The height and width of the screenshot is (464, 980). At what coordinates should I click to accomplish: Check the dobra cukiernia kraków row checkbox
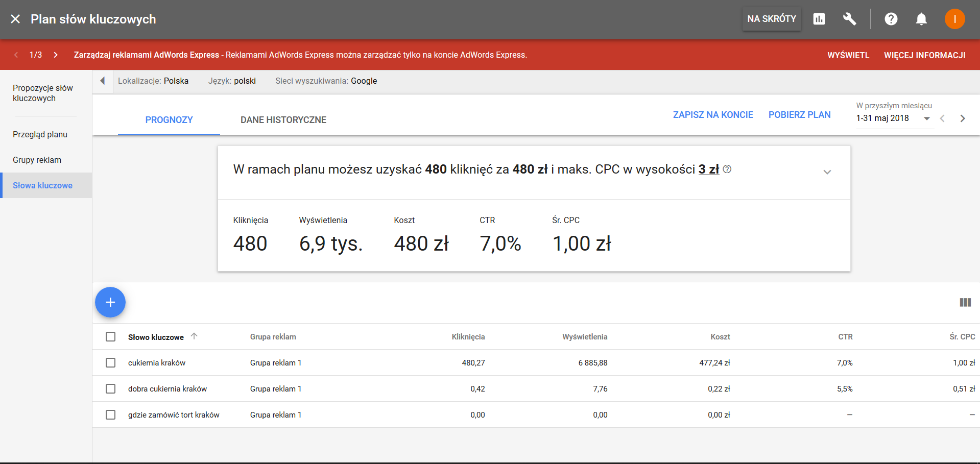(110, 388)
